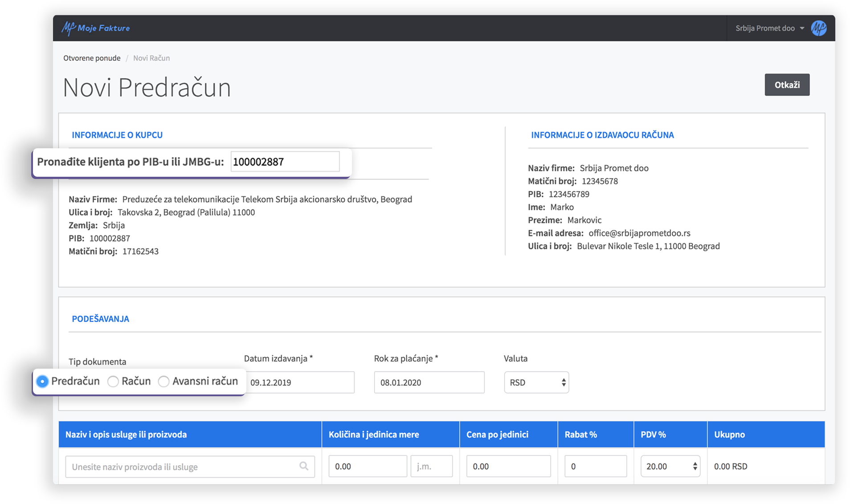
Task: Open the Srbija Promet doo account dropdown
Action: click(x=769, y=28)
